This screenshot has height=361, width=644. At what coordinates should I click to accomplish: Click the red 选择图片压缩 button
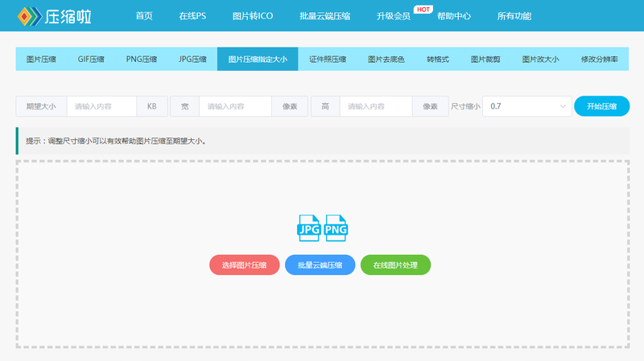pyautogui.click(x=245, y=265)
